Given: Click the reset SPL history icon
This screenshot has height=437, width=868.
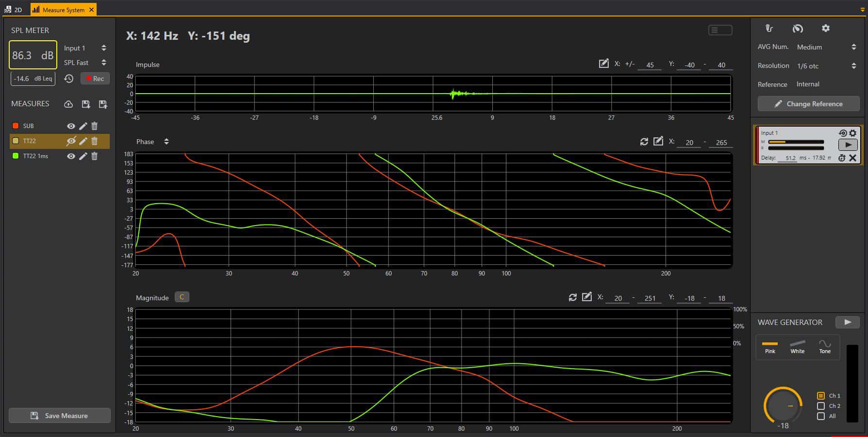Looking at the screenshot, I should (x=69, y=79).
